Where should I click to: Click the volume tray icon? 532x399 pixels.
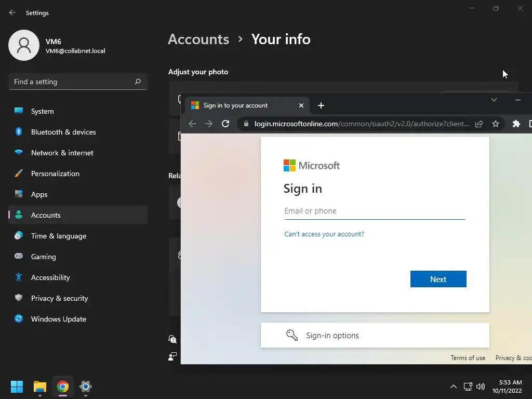point(481,387)
